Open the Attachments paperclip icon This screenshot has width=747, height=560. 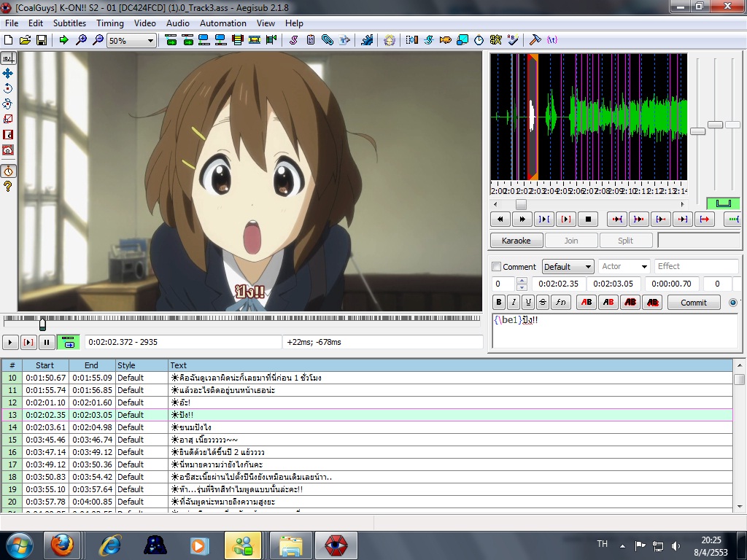point(328,41)
